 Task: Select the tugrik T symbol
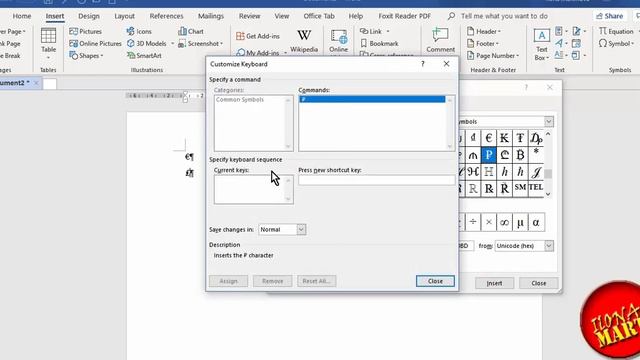pyautogui.click(x=520, y=138)
